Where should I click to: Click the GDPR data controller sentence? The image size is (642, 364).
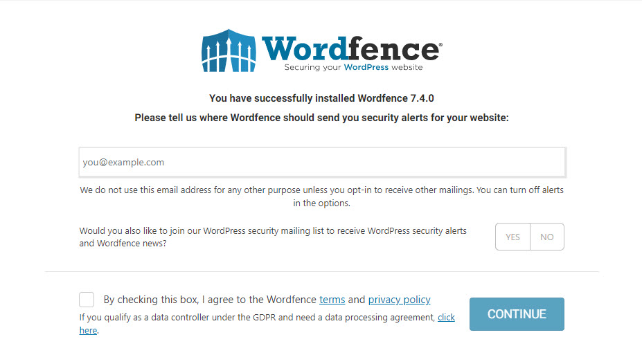(267, 324)
